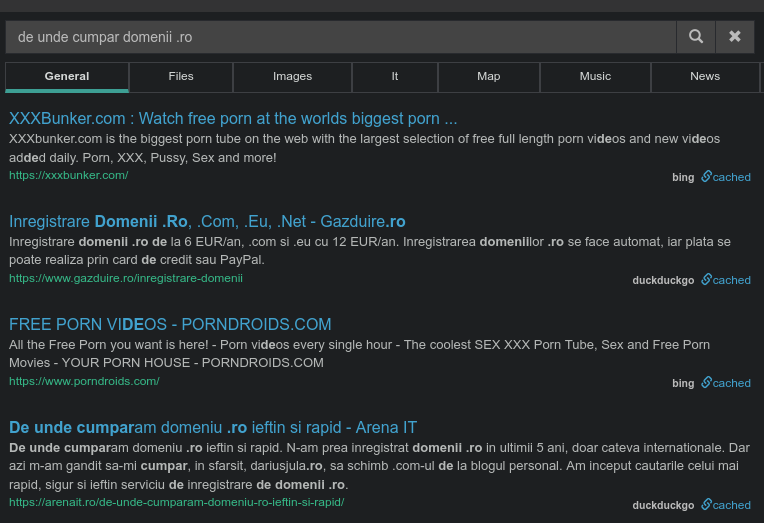Open the Images tab
Screen dimensions: 764x523
click(x=292, y=77)
